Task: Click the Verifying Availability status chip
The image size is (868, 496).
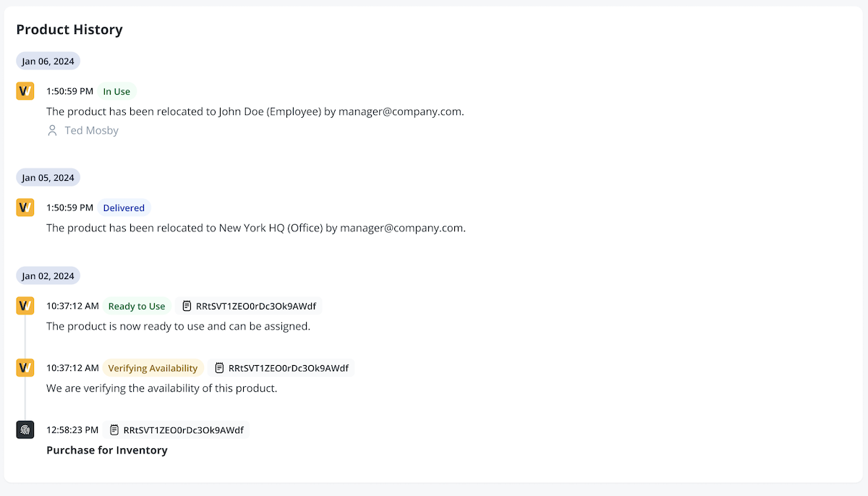Action: tap(153, 368)
